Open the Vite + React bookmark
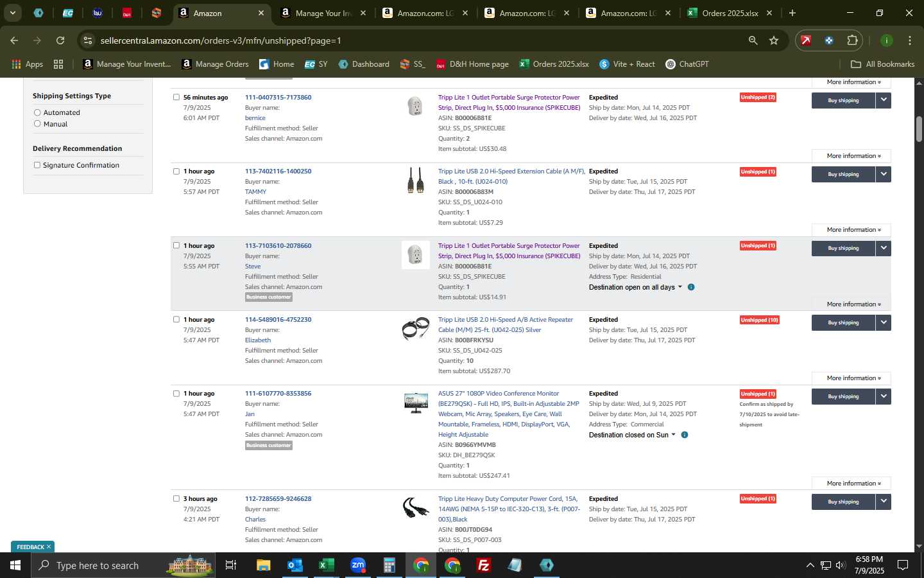The image size is (924, 578). (x=627, y=64)
